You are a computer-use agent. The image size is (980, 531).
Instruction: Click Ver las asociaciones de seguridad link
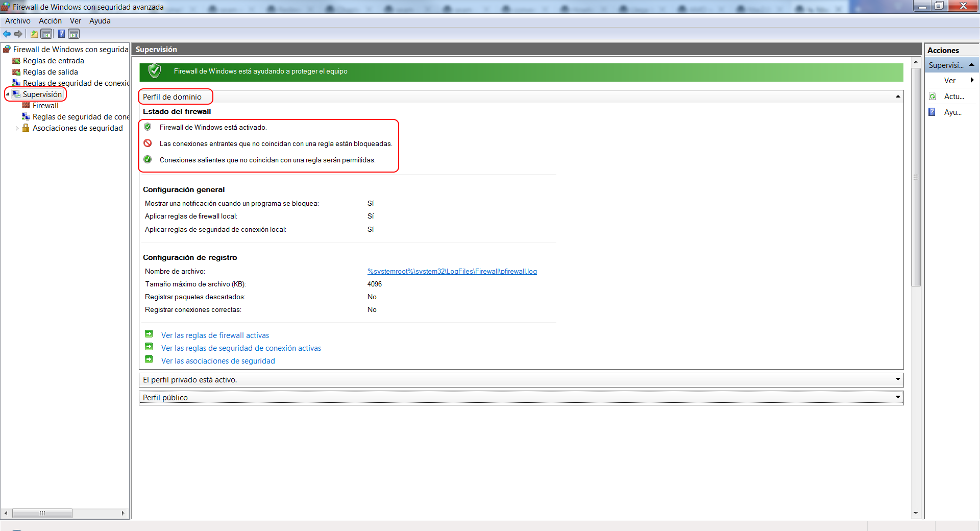coord(218,361)
